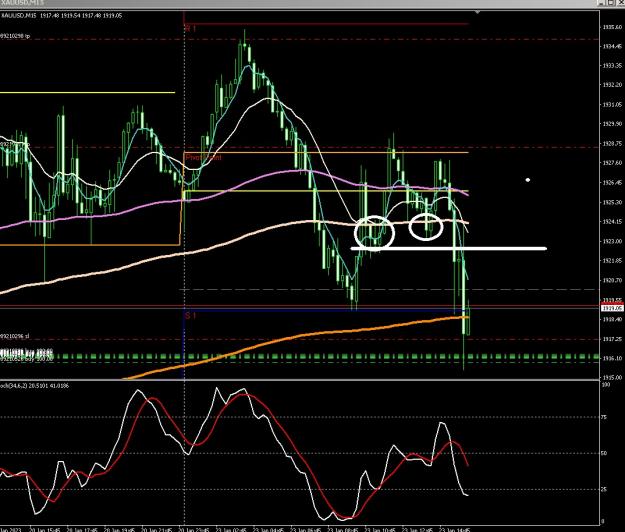The height and width of the screenshot is (532, 625).
Task: Click price scale value 1916.10
Action: pyautogui.click(x=612, y=358)
